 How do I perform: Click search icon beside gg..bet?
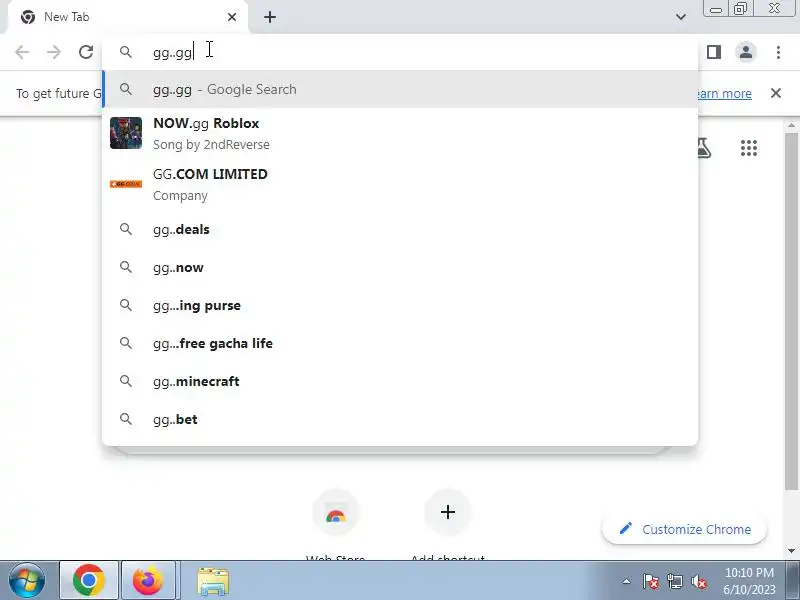click(x=126, y=419)
